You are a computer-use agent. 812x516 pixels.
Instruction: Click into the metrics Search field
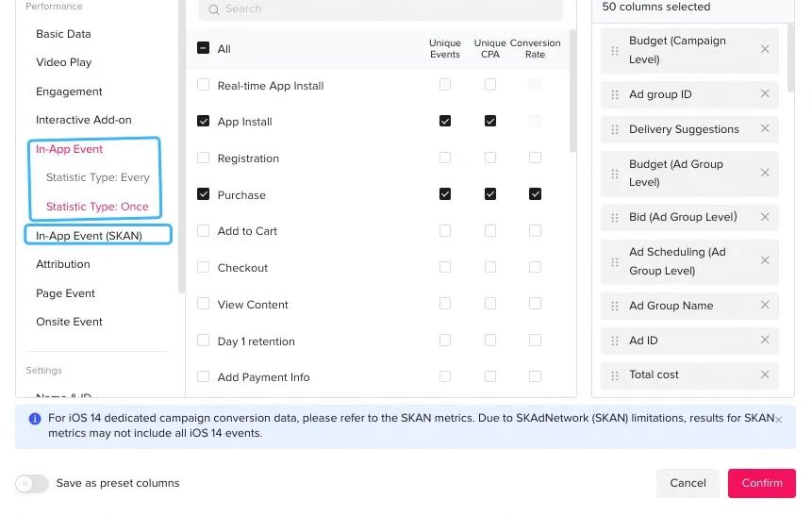click(x=387, y=8)
